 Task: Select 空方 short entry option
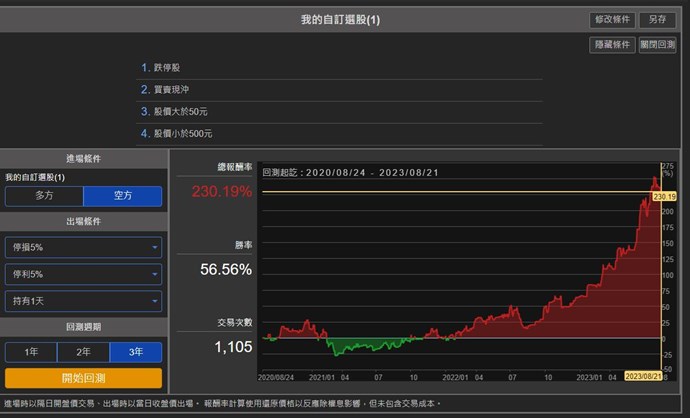(122, 196)
